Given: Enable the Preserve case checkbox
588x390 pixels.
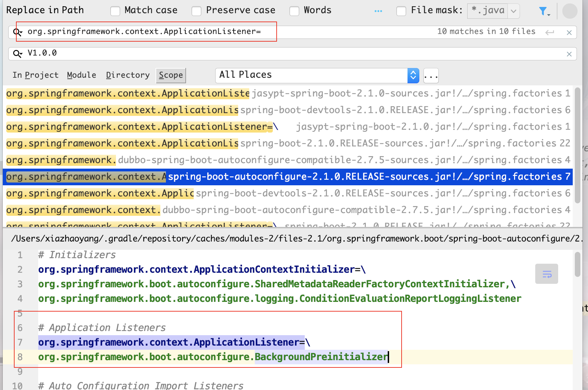Looking at the screenshot, I should 196,11.
